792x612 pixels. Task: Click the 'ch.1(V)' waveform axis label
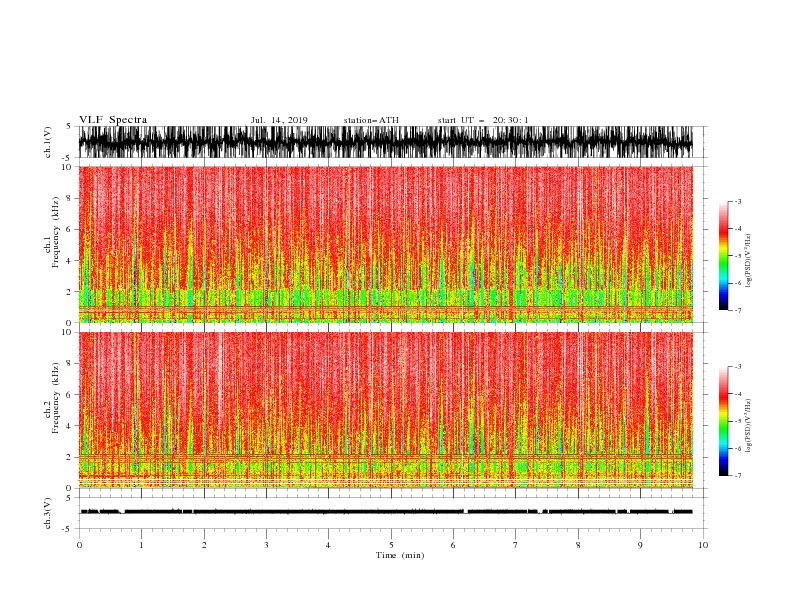(48, 142)
